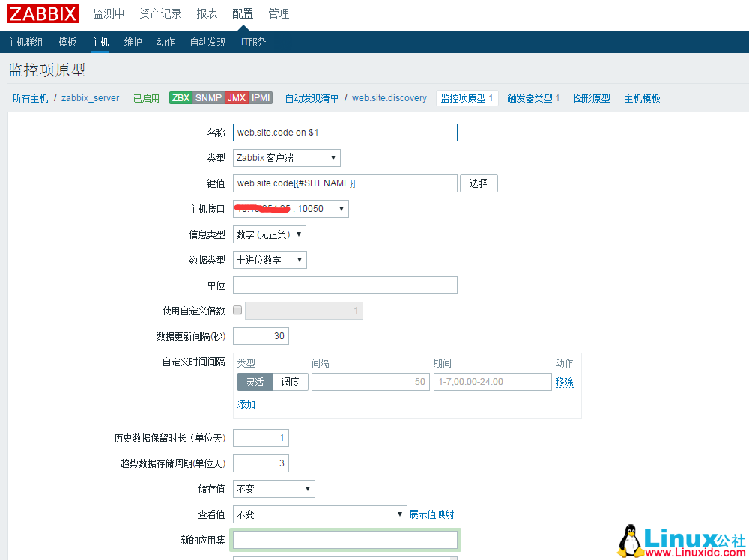Viewport: 749px width, 560px height.
Task: Enable the 使用自定义倍数 checkbox
Action: 237,310
